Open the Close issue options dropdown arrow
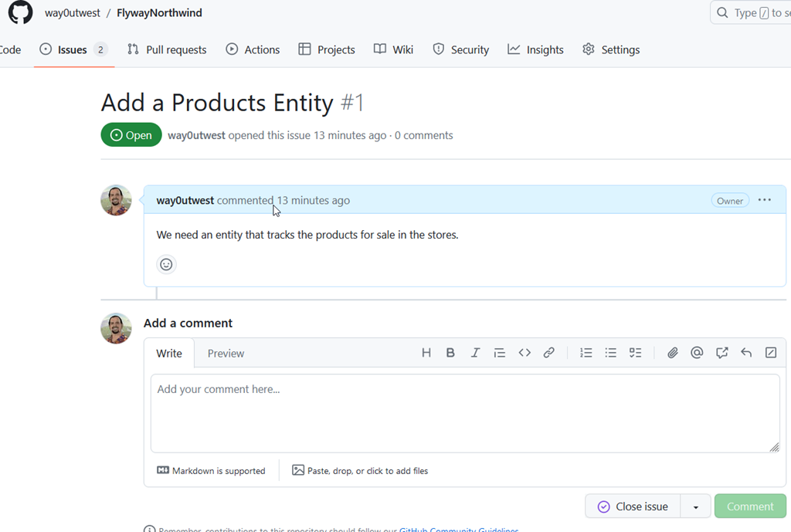The width and height of the screenshot is (791, 532). 696,507
